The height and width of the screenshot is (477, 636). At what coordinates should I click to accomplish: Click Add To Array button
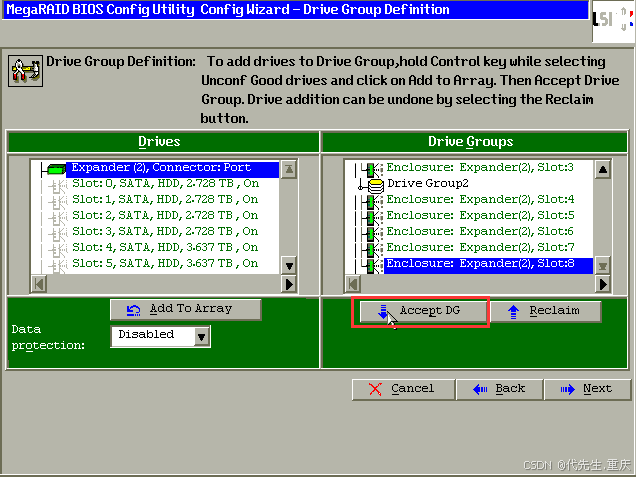tap(186, 310)
